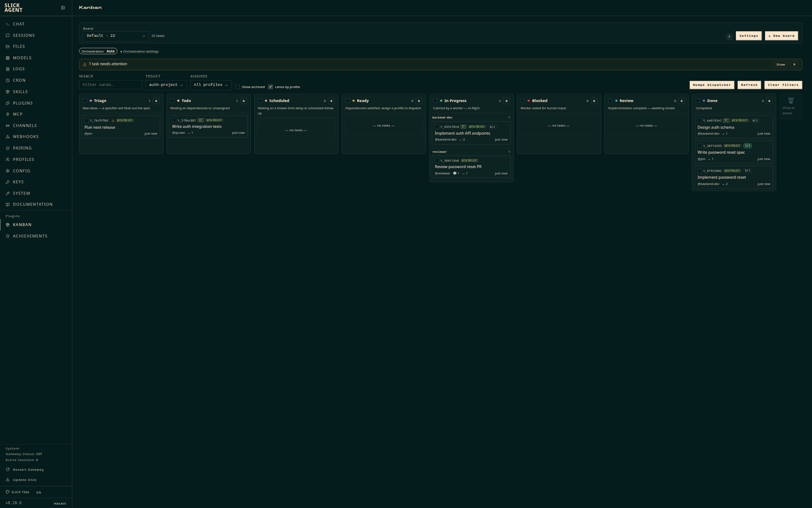812x508 pixels.
Task: Add a task to In Progress column
Action: point(506,101)
